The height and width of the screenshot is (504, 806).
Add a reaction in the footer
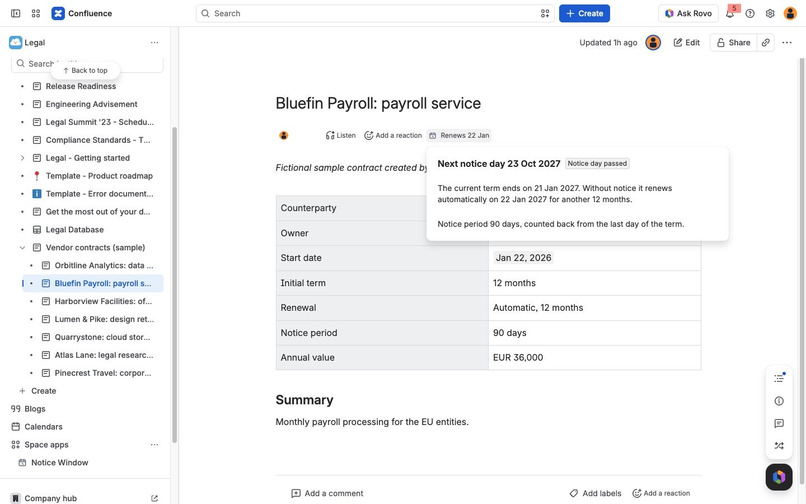661,494
